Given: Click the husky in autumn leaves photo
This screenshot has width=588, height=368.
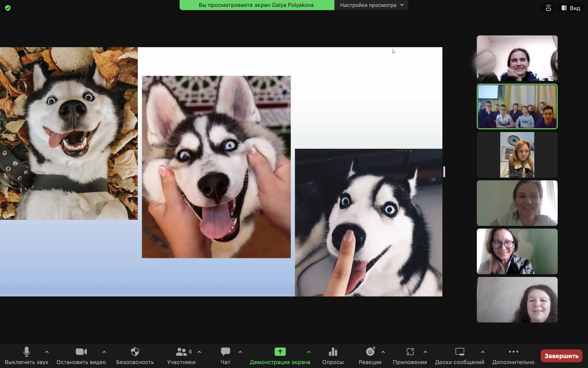Looking at the screenshot, I should 69,133.
